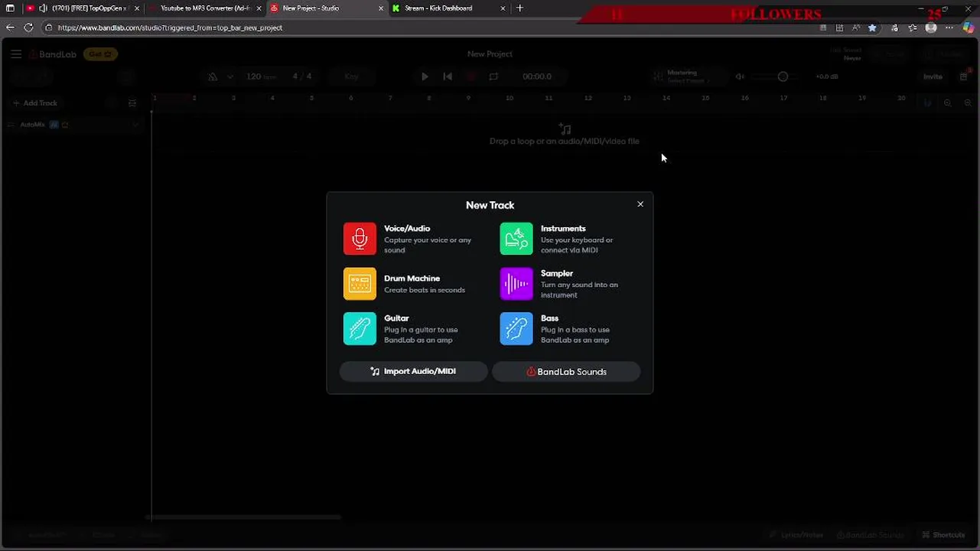Click bar 10 on the timeline ruler

510,98
